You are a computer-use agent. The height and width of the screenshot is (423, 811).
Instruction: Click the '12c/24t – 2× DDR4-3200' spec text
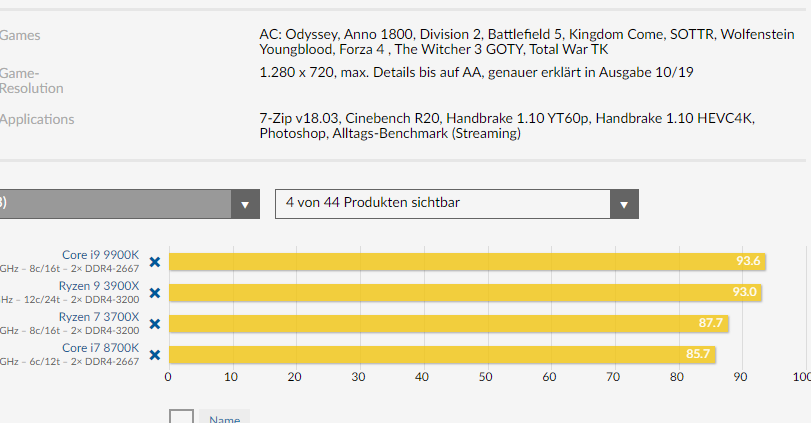(x=81, y=299)
